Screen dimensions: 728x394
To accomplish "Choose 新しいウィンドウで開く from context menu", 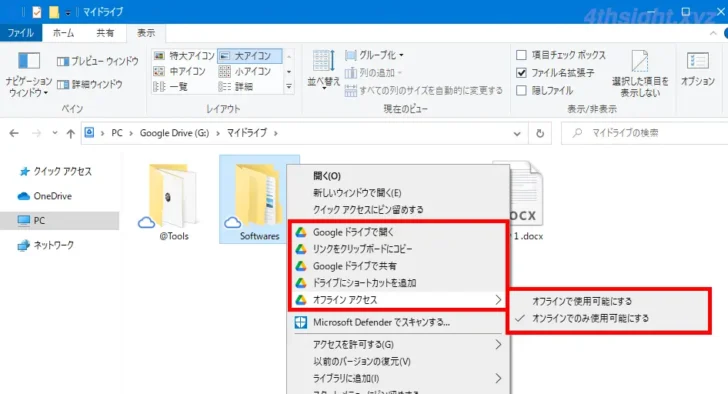I will coord(398,193).
